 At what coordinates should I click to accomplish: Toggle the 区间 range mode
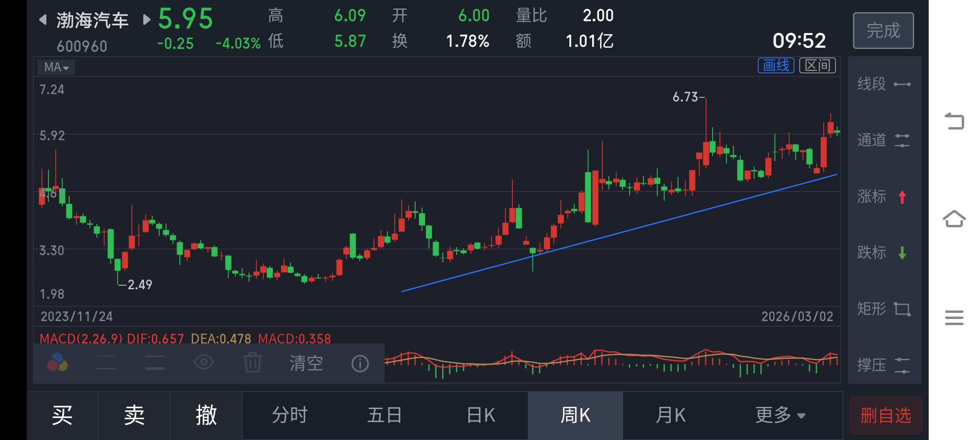(817, 66)
